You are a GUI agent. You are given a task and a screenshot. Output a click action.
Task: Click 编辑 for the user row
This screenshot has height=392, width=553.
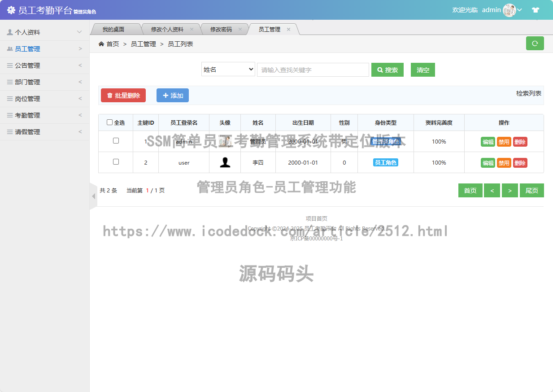[x=488, y=163]
